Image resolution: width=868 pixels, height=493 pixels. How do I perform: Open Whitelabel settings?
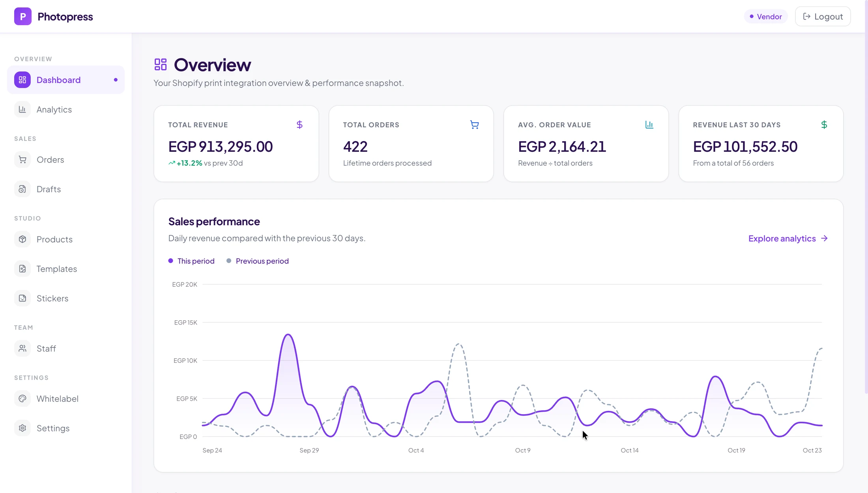point(66,398)
